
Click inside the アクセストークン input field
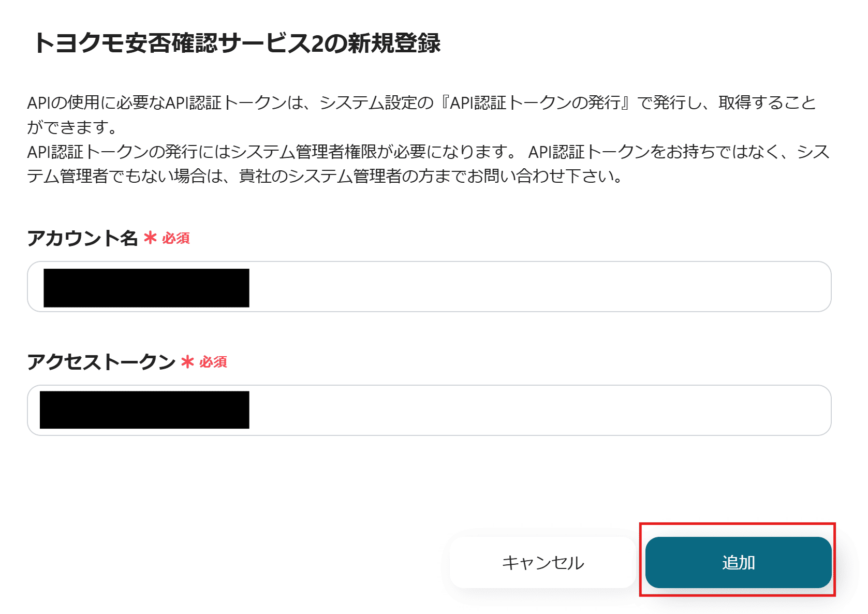click(x=414, y=411)
